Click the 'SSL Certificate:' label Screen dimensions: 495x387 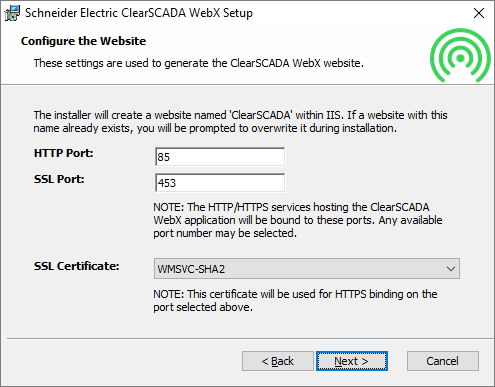76,266
